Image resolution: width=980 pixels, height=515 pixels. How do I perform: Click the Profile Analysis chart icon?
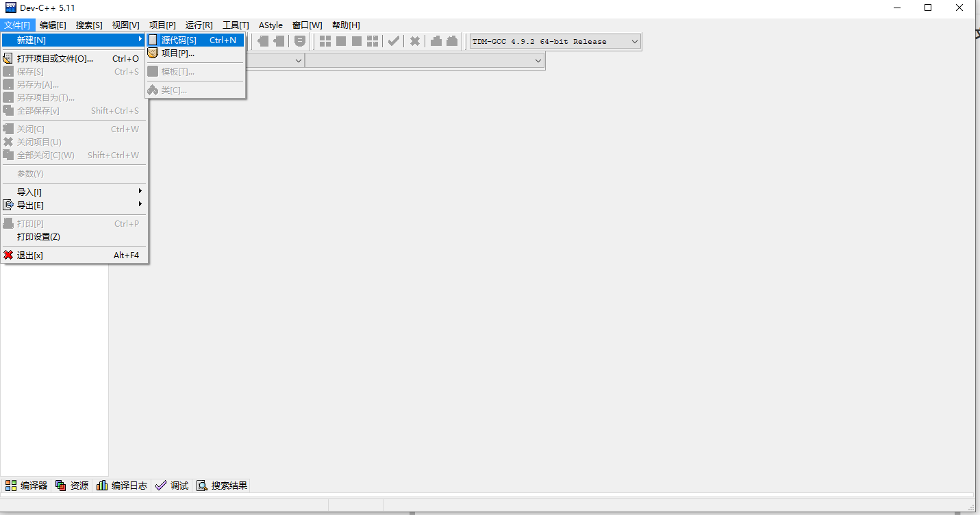[x=436, y=41]
